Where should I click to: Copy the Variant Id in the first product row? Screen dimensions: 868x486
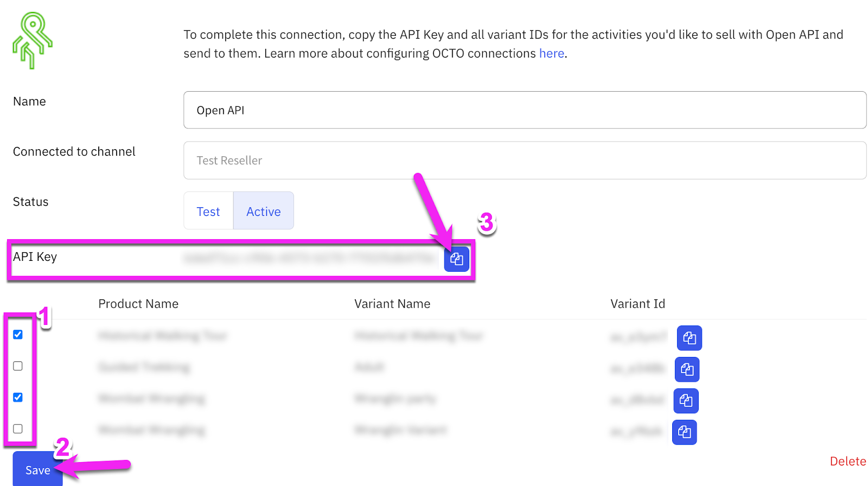tap(690, 337)
